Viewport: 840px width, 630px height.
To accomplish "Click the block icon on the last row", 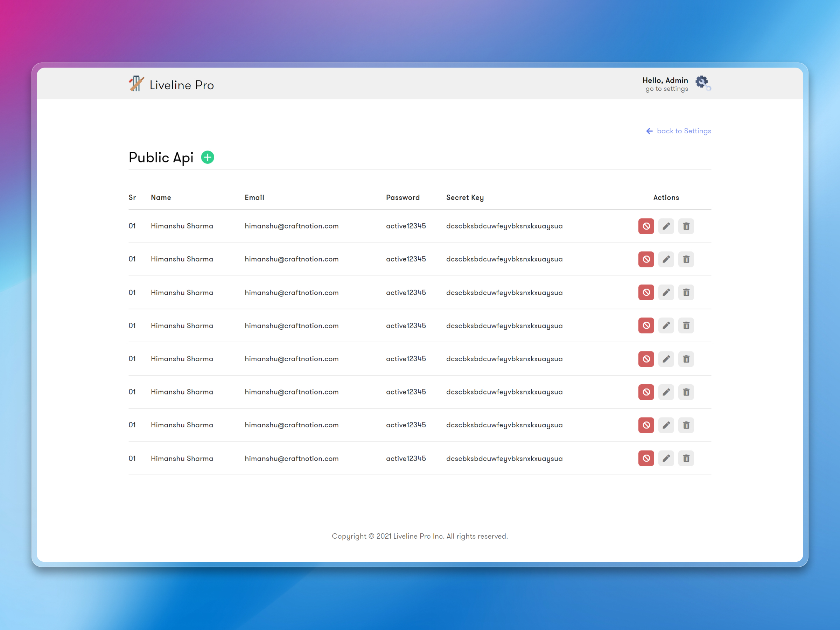I will pyautogui.click(x=646, y=458).
